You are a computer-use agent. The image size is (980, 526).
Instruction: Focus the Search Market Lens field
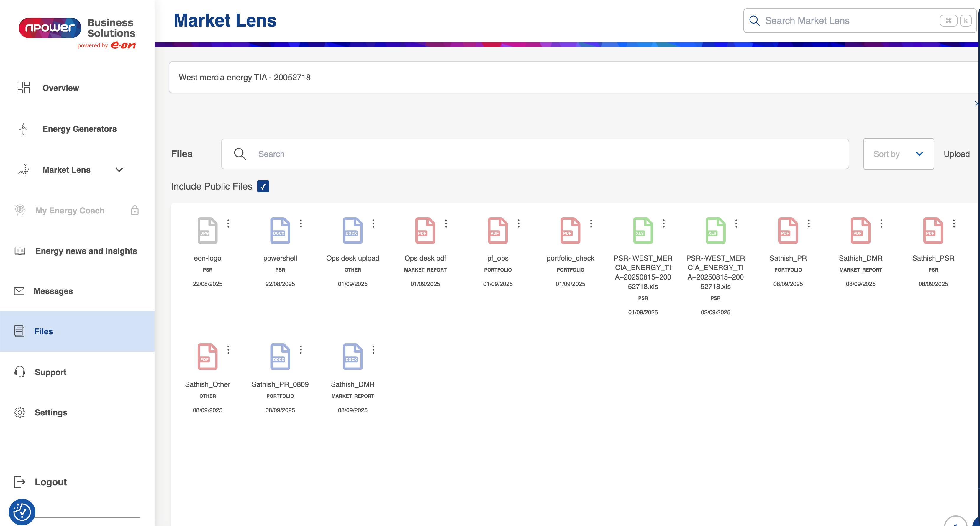click(848, 21)
